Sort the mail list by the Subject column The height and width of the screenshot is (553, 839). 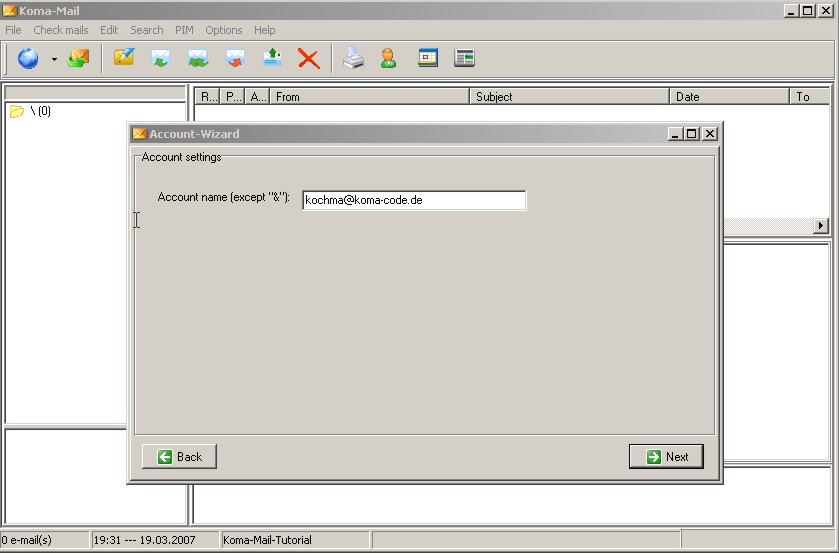(569, 96)
